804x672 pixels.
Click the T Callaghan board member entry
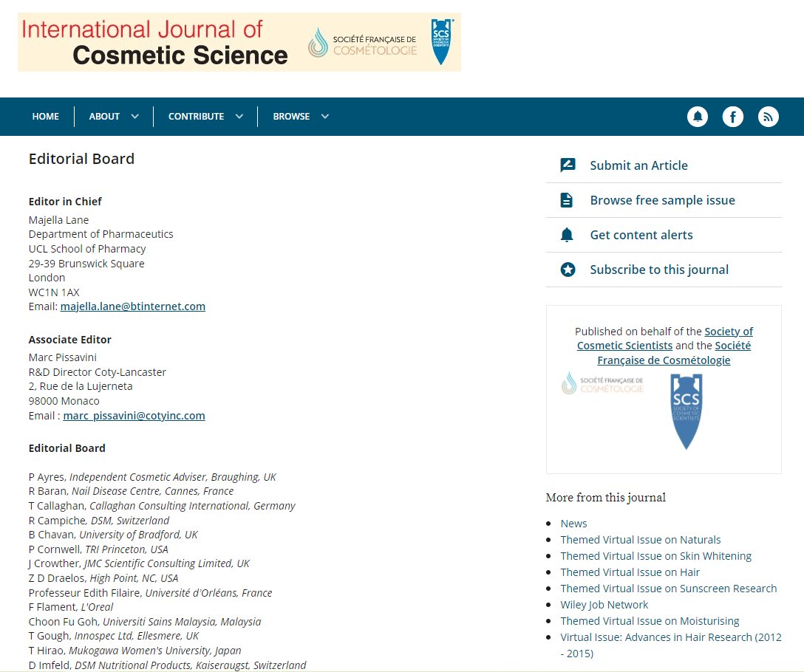162,506
